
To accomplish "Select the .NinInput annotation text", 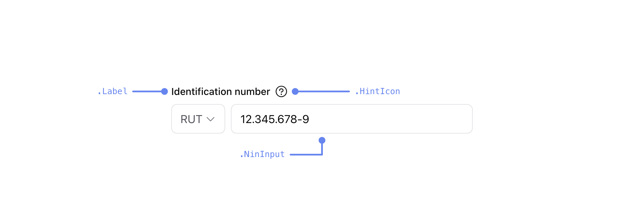I will 262,154.
